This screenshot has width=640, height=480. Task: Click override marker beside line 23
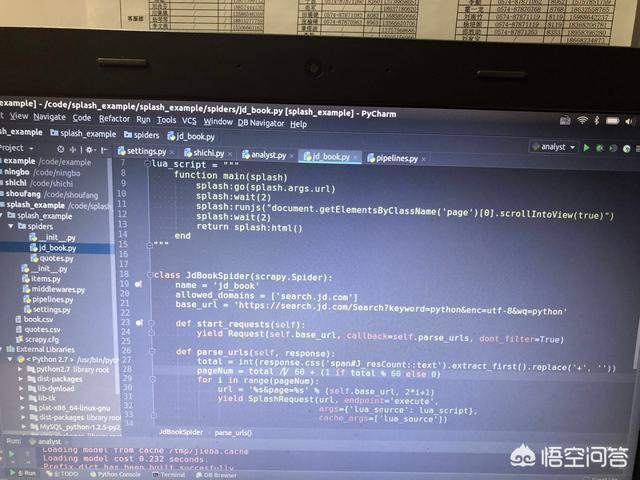(x=139, y=322)
